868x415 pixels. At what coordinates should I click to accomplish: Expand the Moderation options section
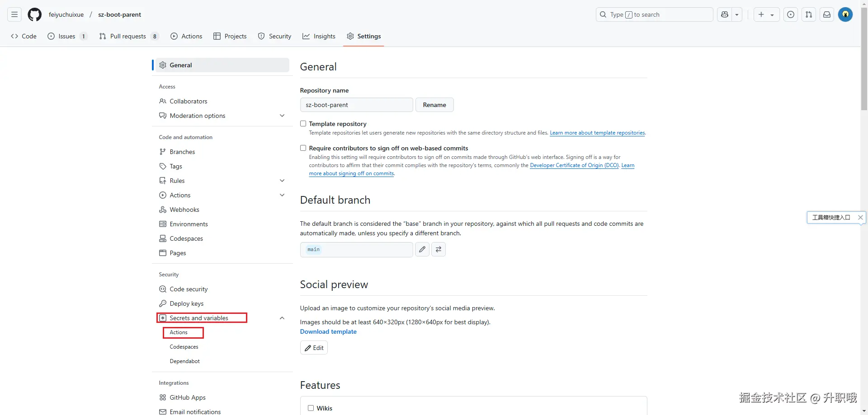282,116
